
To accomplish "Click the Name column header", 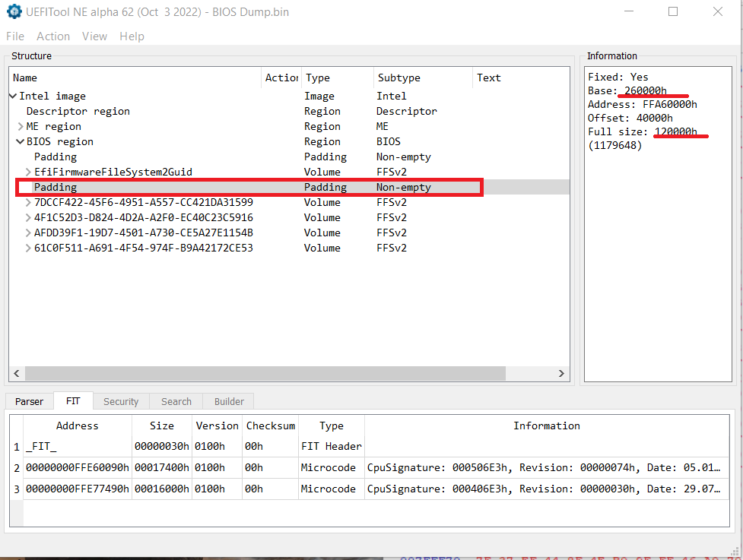I will coord(25,78).
